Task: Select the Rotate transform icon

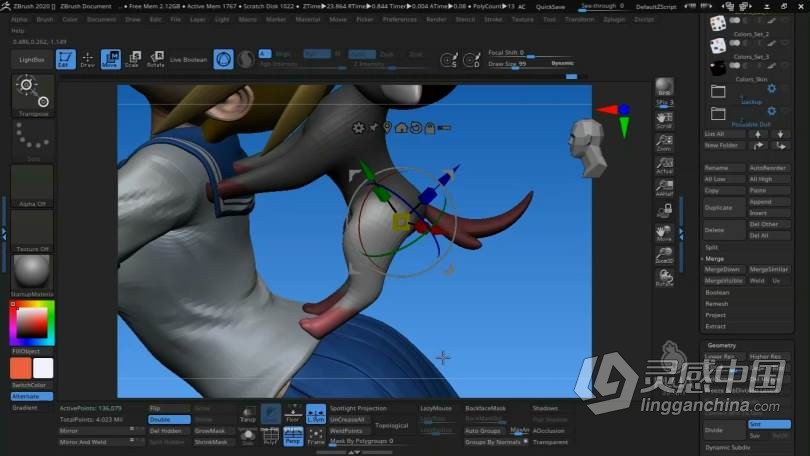Action: point(155,59)
